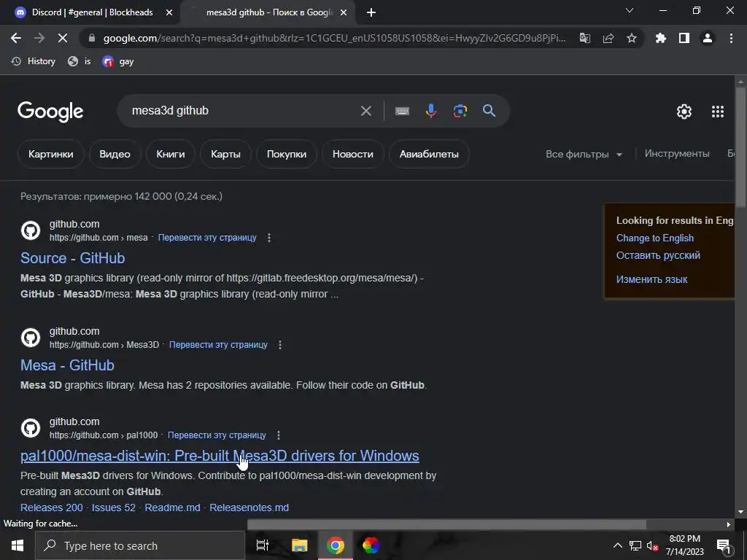
Task: Start voice search with microphone icon
Action: pos(430,111)
